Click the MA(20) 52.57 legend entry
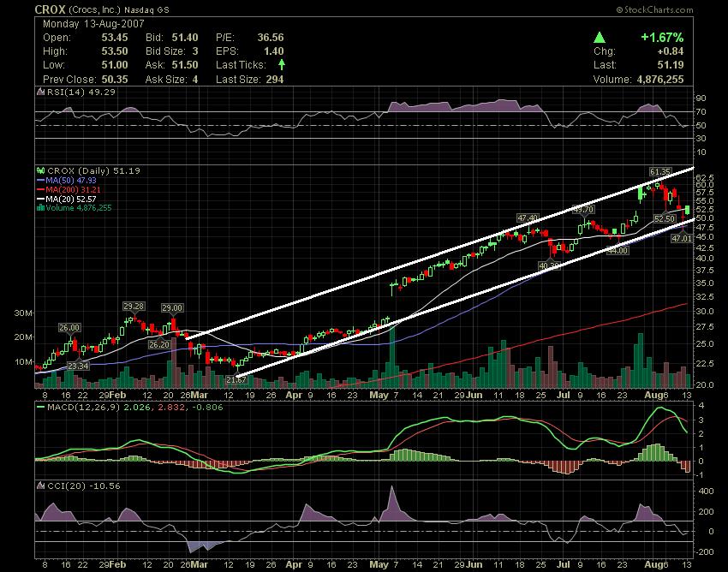728x572 pixels. point(71,199)
